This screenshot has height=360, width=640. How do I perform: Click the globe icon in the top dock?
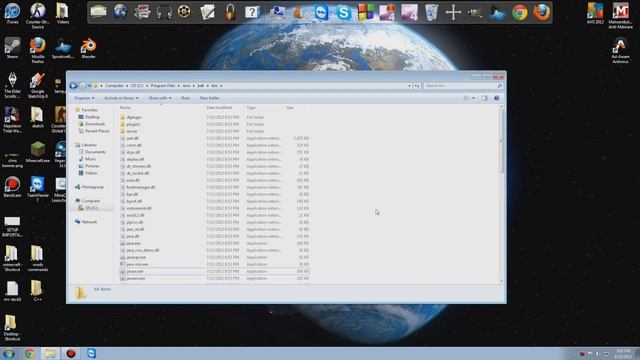[x=120, y=12]
